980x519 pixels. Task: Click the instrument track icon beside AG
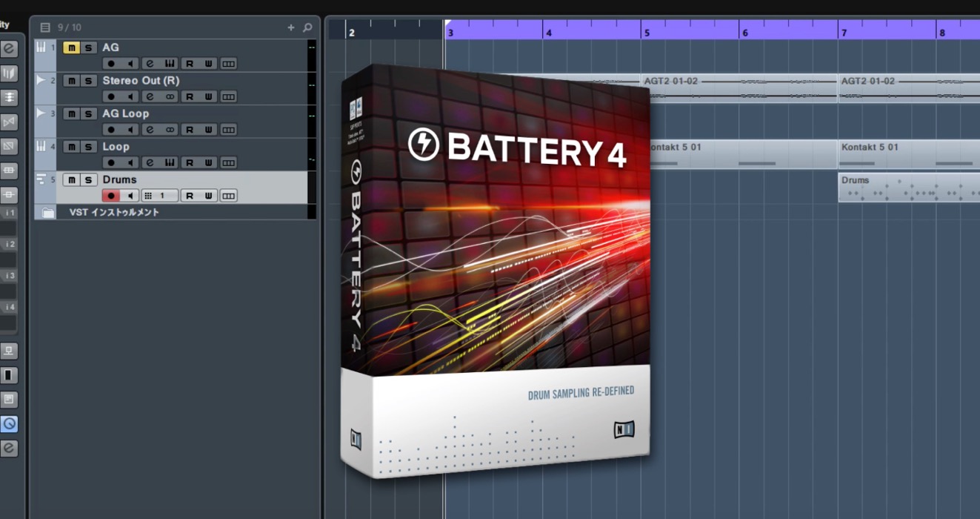point(41,47)
